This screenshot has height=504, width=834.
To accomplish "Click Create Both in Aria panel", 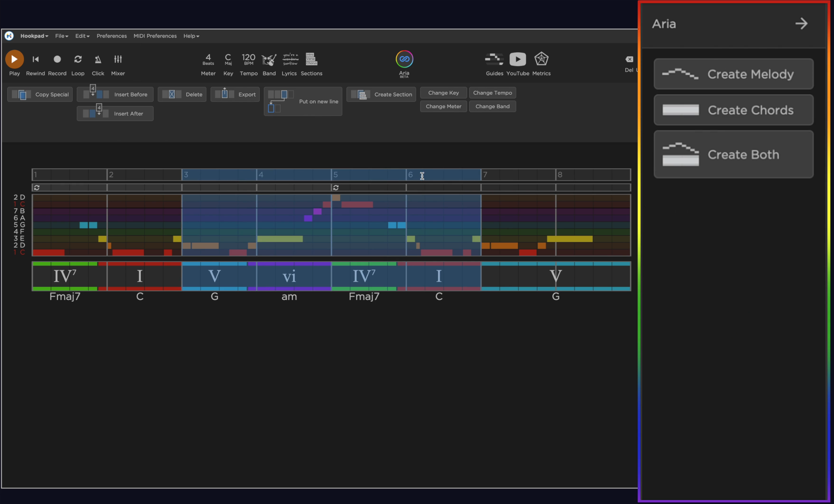I will coord(733,154).
